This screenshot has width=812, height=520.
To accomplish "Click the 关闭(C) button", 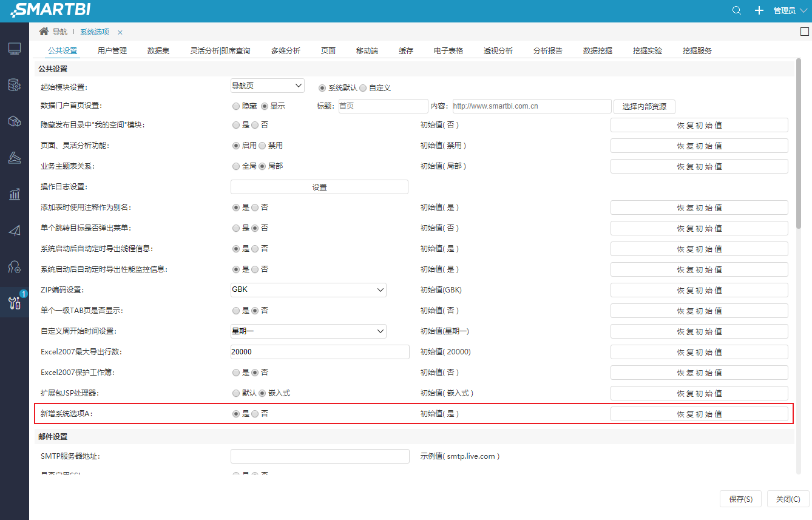I will (x=788, y=499).
